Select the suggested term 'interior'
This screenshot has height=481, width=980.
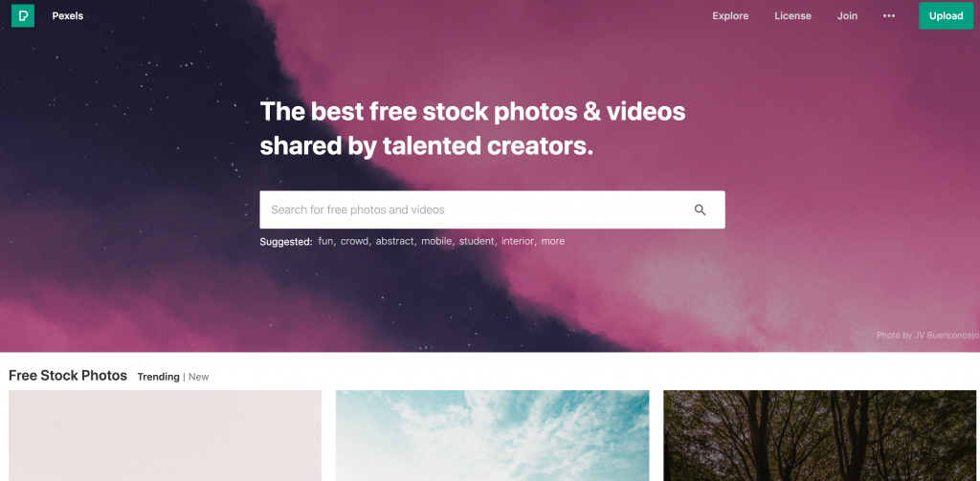(518, 241)
